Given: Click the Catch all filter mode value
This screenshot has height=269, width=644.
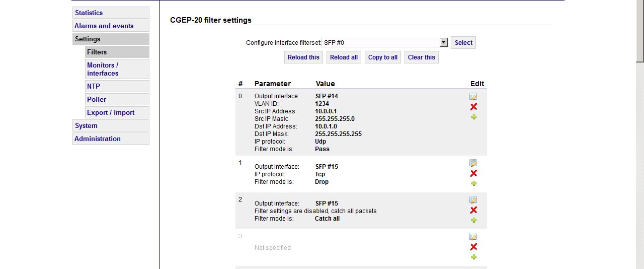Looking at the screenshot, I should pos(327,219).
